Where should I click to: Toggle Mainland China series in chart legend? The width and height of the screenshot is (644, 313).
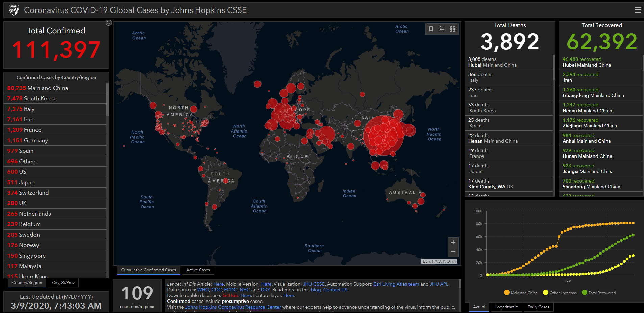521,293
